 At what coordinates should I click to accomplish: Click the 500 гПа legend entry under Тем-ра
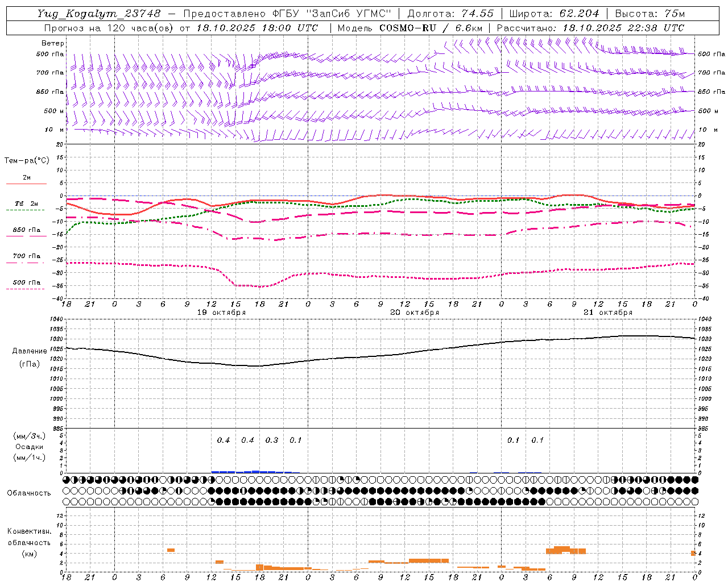point(26,282)
